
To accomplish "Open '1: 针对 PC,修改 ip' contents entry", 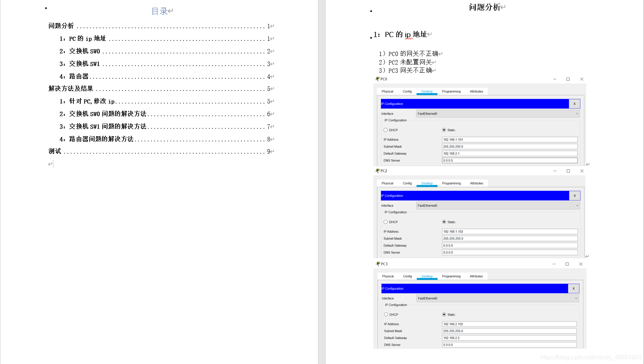I will pyautogui.click(x=165, y=101).
